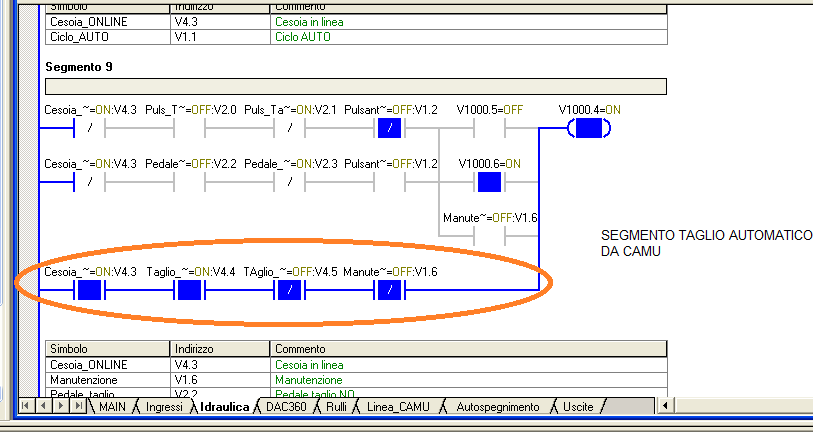The height and width of the screenshot is (435, 813).
Task: Open the Ingressi tab
Action: pyautogui.click(x=164, y=406)
